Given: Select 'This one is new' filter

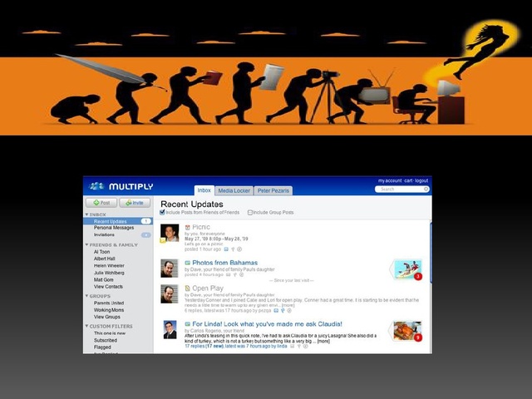Looking at the screenshot, I should [x=109, y=333].
